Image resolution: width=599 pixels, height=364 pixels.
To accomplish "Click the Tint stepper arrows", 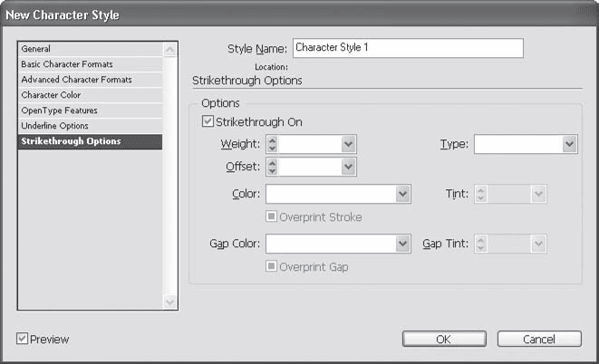I will coord(480,194).
